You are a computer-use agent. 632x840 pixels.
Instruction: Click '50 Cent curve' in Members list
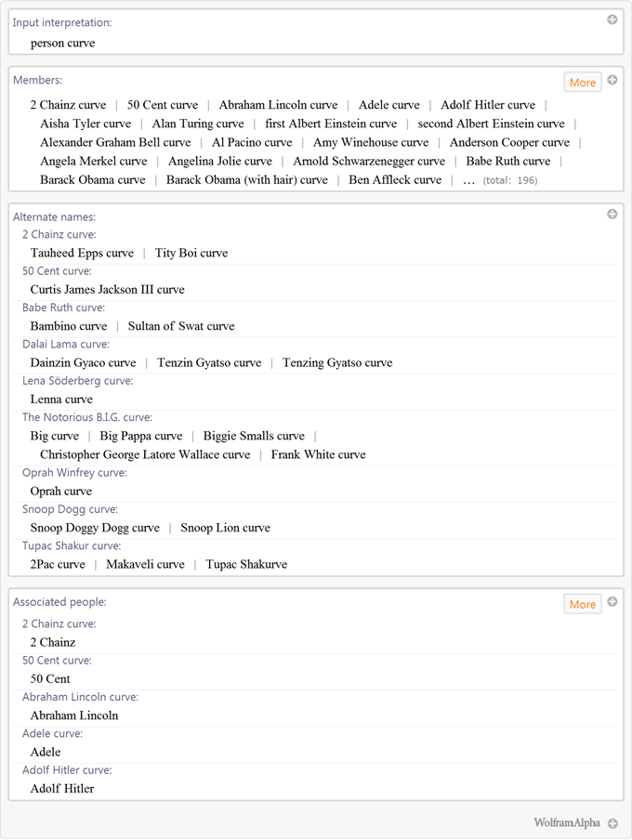pos(163,105)
